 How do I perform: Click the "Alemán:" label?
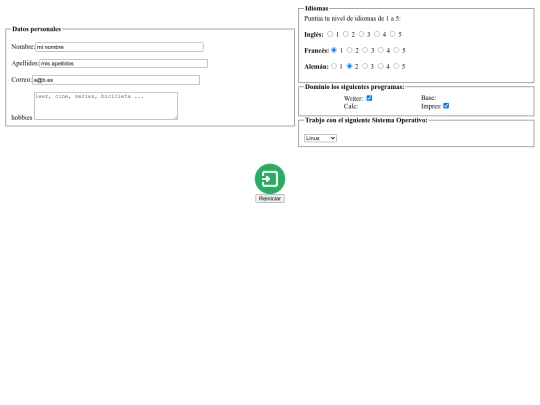coord(316,66)
